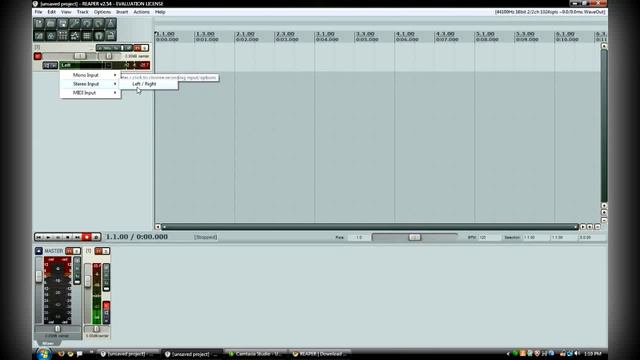This screenshot has width=640, height=360.
Task: Go to project end transport button
Action: click(x=77, y=237)
